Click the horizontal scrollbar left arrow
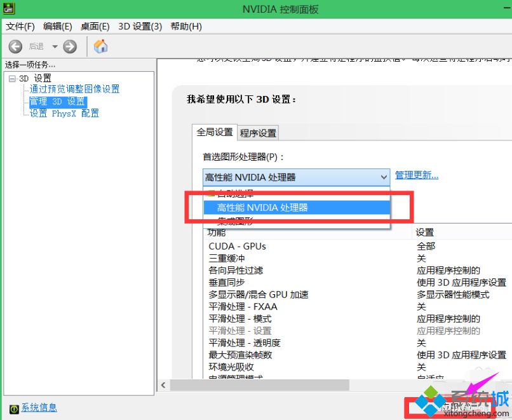512x420 pixels. [x=163, y=385]
